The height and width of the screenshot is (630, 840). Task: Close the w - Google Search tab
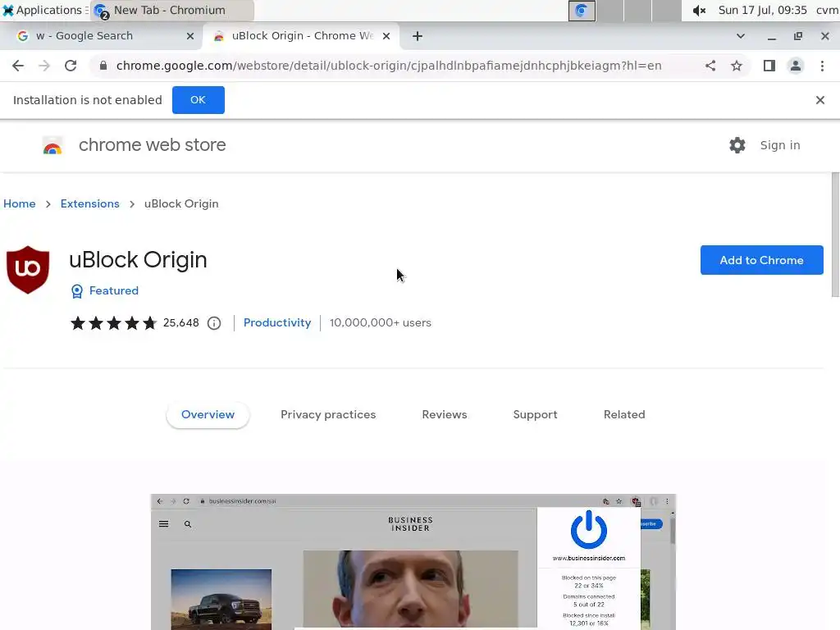tap(190, 36)
